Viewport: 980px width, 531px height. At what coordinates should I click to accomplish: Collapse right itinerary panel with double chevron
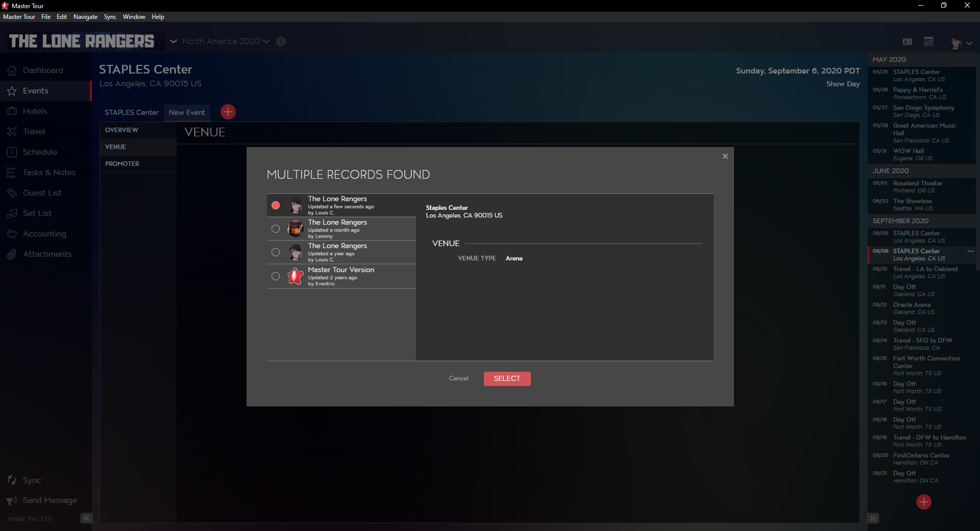[x=873, y=518]
